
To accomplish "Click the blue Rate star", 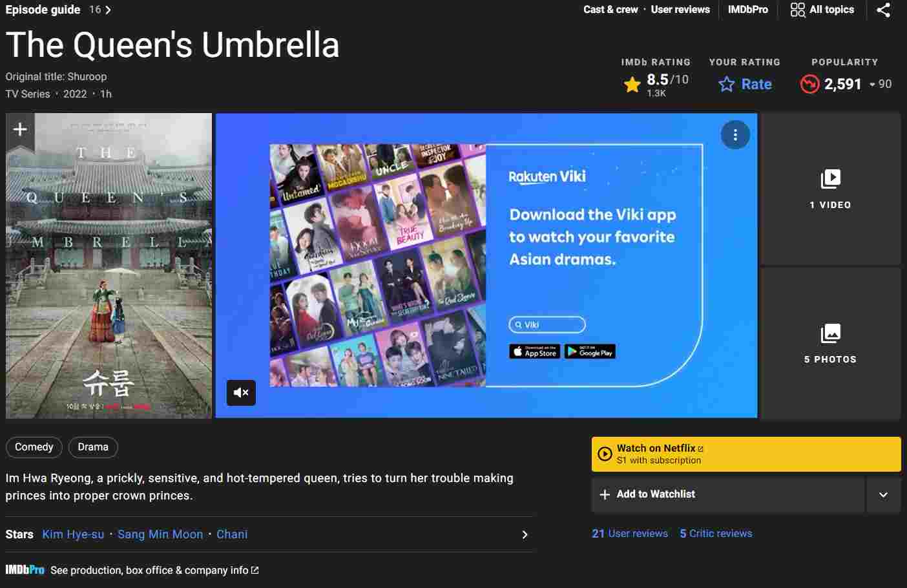I will pyautogui.click(x=727, y=84).
